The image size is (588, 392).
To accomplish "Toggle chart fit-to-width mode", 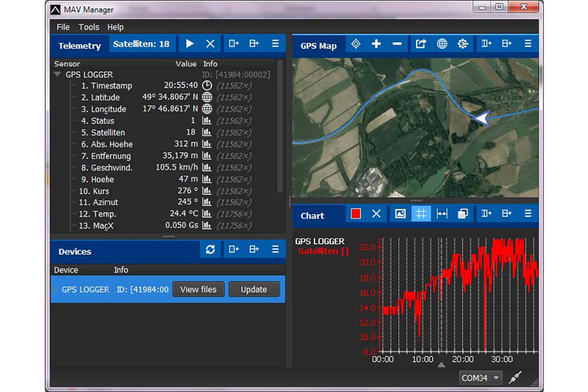I will 442,214.
